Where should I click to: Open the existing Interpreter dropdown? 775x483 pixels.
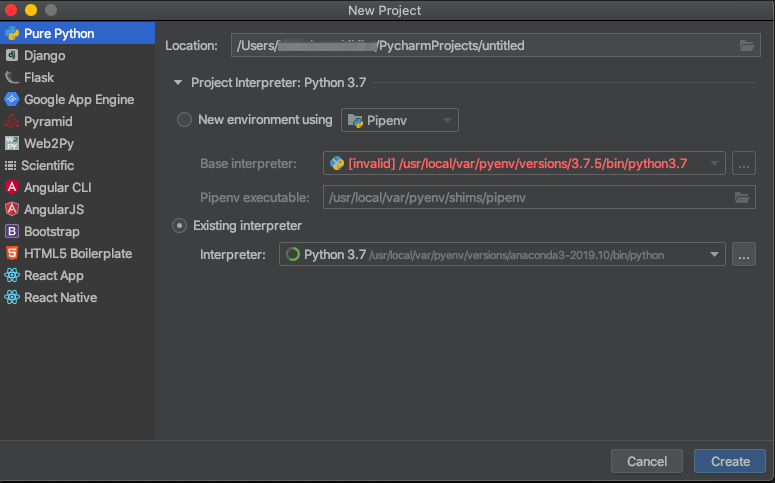pyautogui.click(x=502, y=255)
